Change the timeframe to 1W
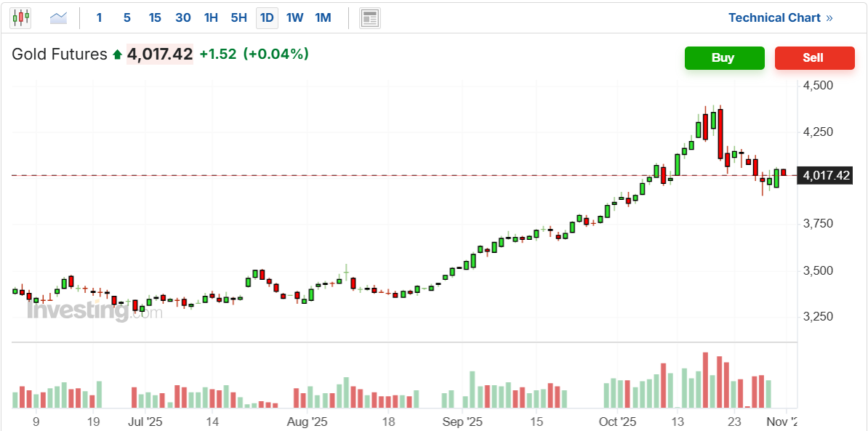 pyautogui.click(x=294, y=17)
